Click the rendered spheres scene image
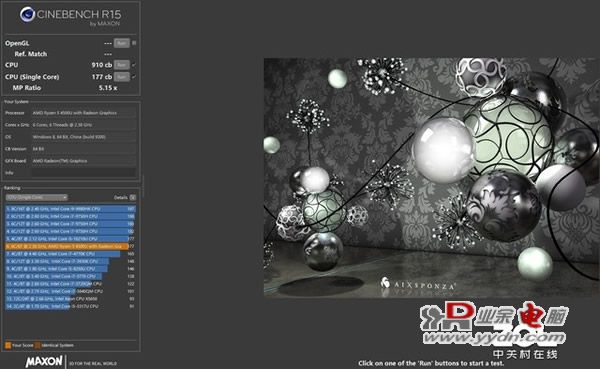The height and width of the screenshot is (369, 600). (x=432, y=178)
